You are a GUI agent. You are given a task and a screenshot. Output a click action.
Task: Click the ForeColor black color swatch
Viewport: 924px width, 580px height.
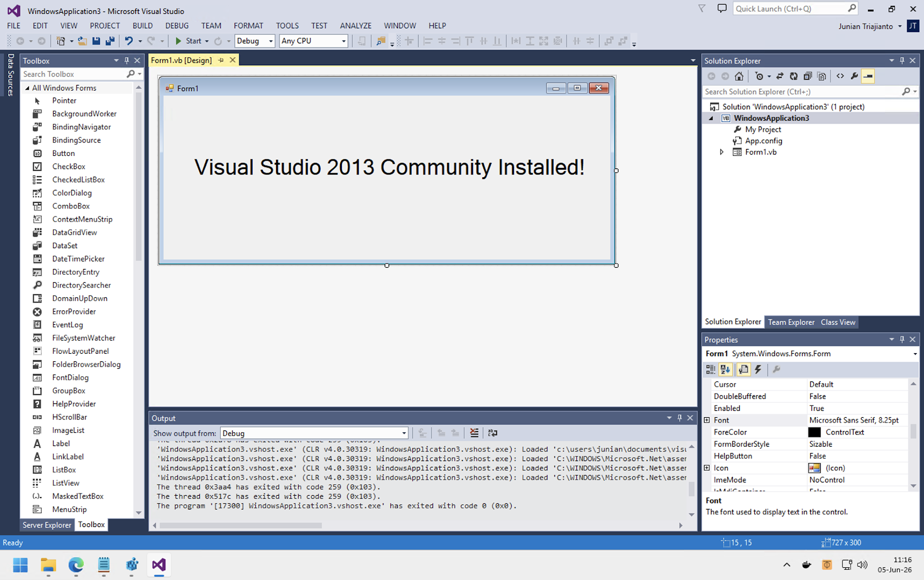click(x=814, y=432)
